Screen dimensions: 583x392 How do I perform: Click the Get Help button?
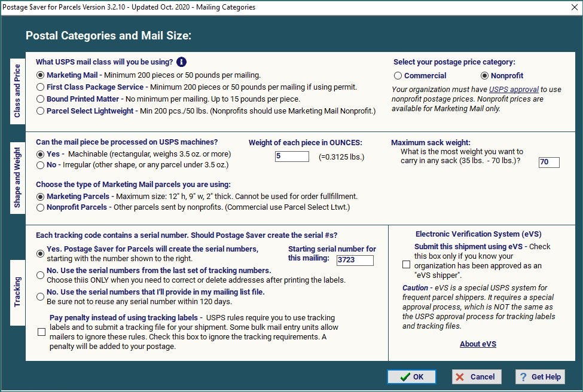tap(540, 377)
